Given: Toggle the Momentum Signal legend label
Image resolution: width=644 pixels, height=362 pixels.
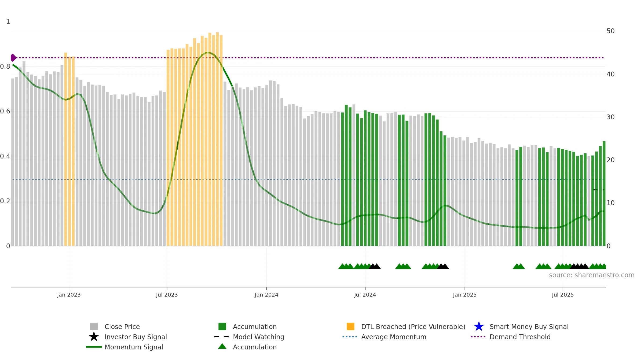Looking at the screenshot, I should pos(134,347).
